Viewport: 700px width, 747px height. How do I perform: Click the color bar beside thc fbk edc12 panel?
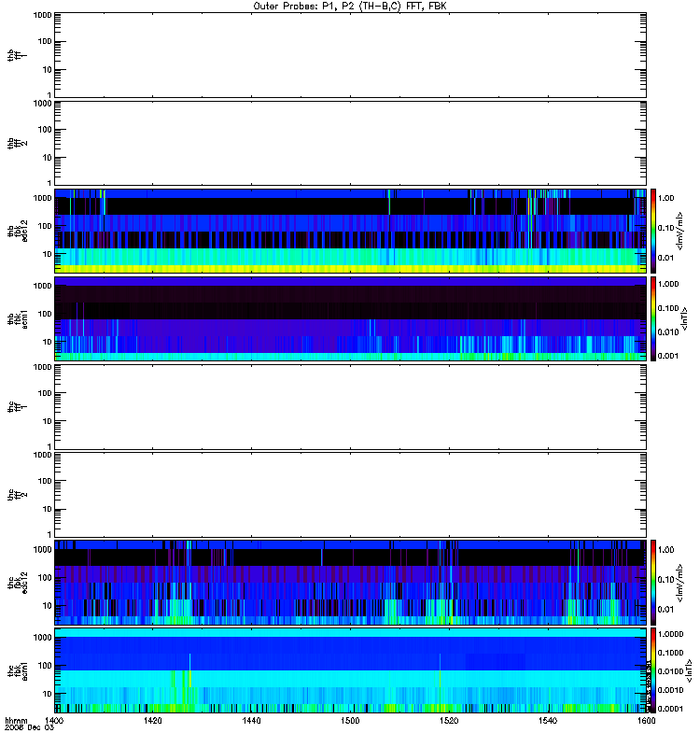click(x=653, y=583)
